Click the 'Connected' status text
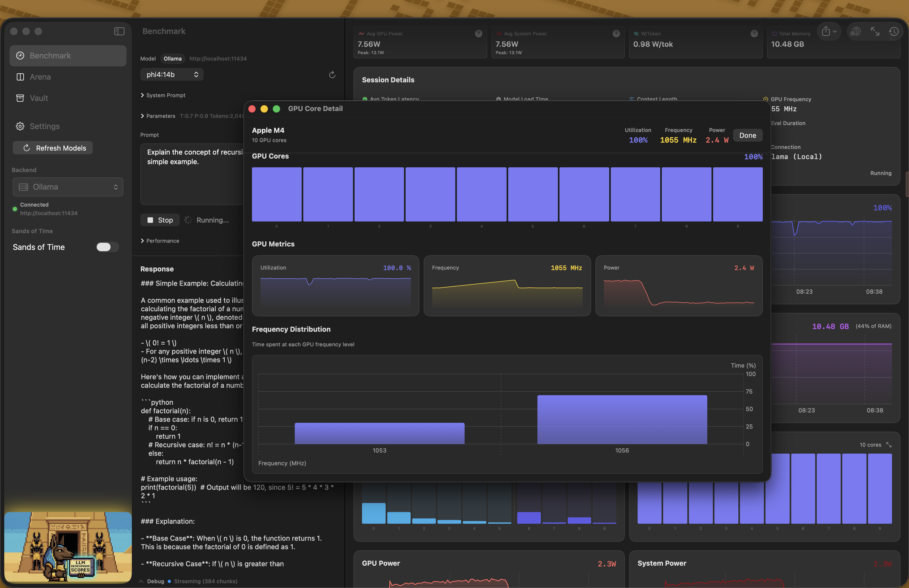909x588 pixels. (34, 205)
